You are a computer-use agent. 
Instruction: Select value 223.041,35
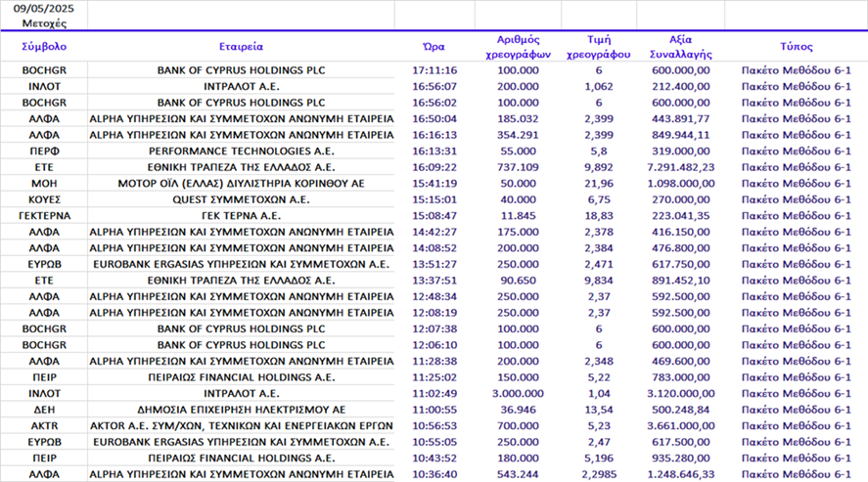(x=681, y=215)
